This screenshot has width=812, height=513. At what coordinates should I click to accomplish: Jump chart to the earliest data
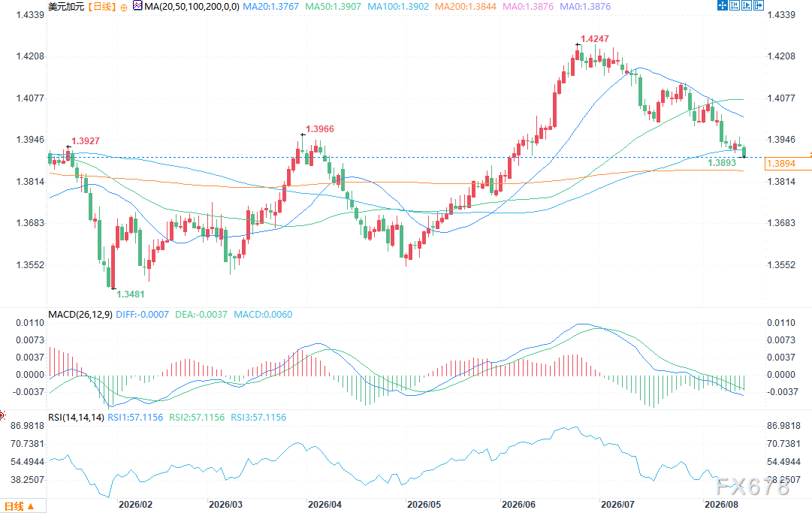(x=735, y=5)
